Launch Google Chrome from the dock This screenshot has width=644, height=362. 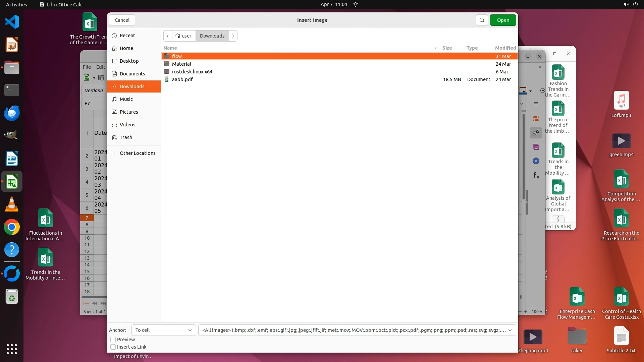[12, 227]
